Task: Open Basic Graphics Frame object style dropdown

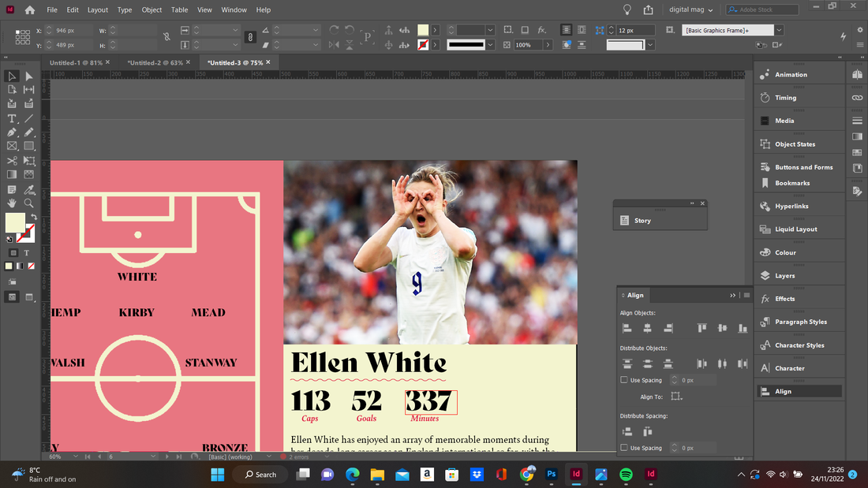Action: tap(779, 30)
